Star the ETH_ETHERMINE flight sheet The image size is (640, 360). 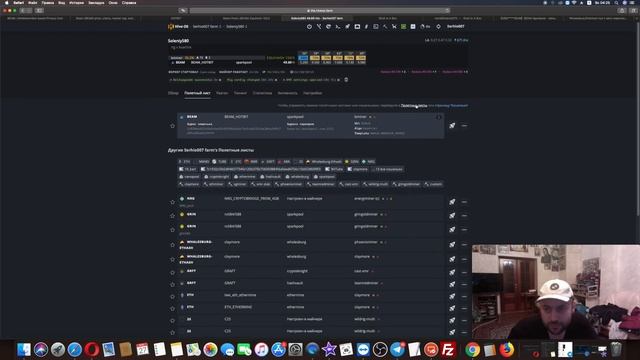click(x=172, y=309)
